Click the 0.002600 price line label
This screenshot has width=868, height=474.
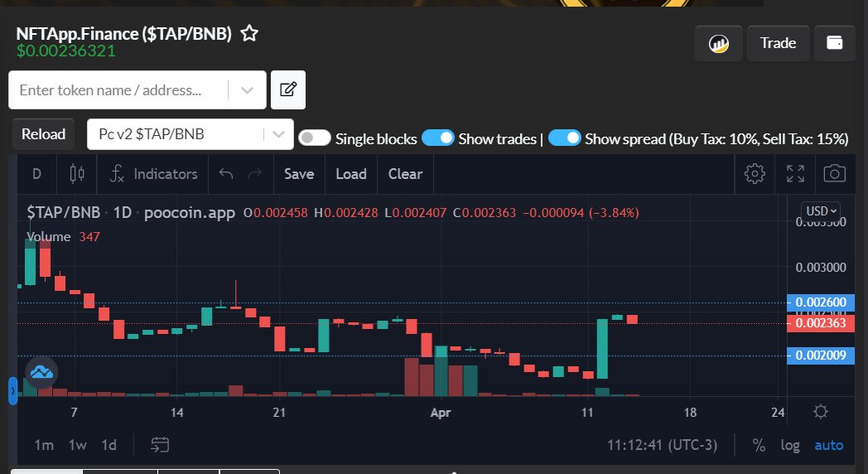(x=821, y=302)
